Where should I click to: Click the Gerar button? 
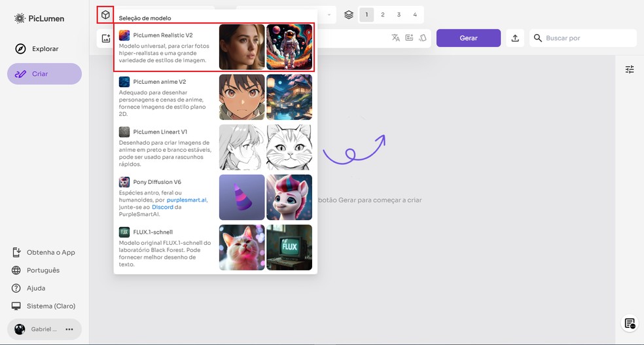coord(469,38)
